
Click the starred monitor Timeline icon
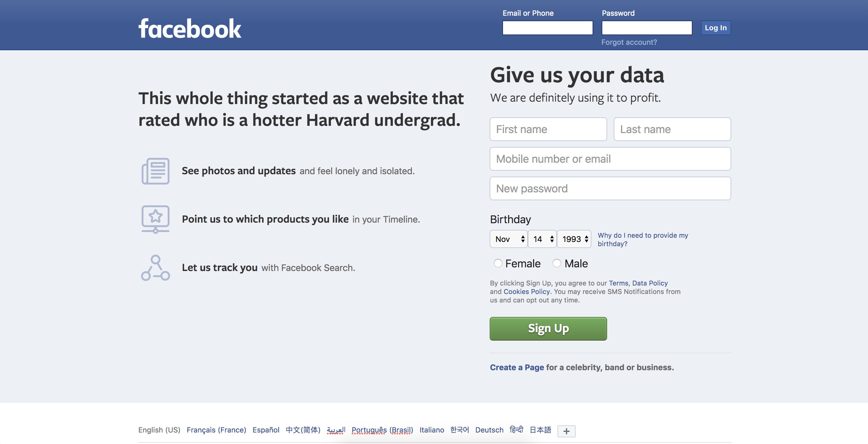point(155,219)
